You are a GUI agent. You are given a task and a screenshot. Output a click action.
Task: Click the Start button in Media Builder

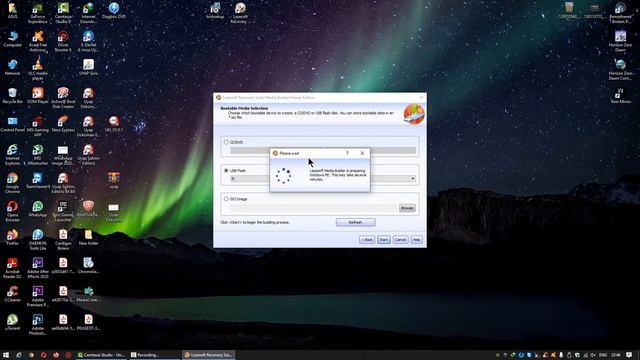click(383, 240)
